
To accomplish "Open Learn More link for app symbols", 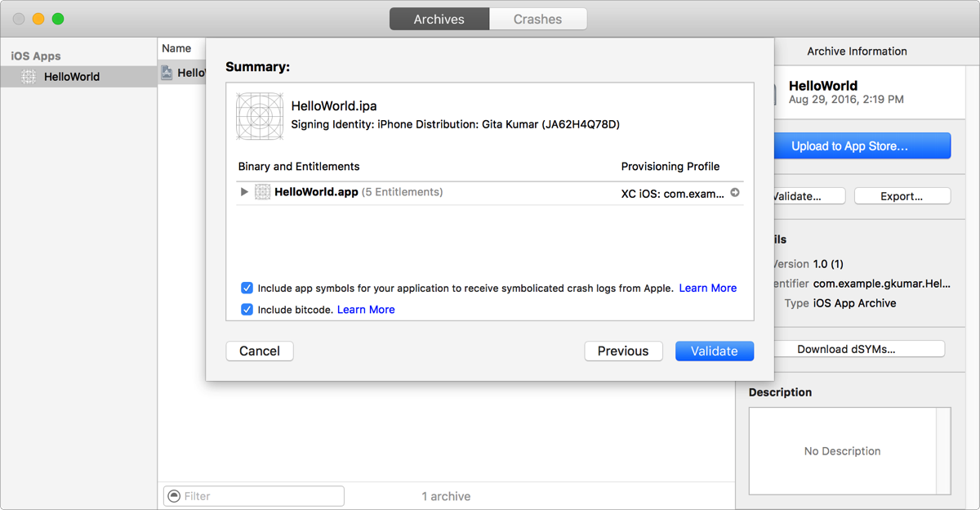I will 707,288.
